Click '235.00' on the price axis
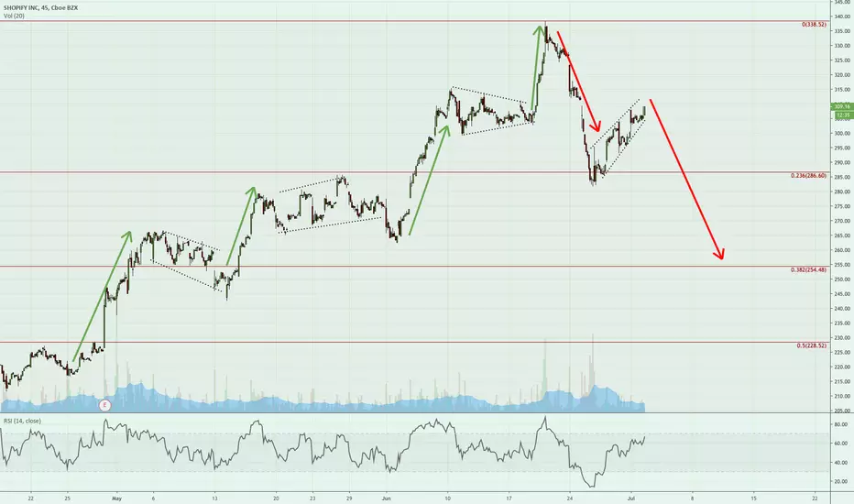This screenshot has height=504, width=854. 843,323
